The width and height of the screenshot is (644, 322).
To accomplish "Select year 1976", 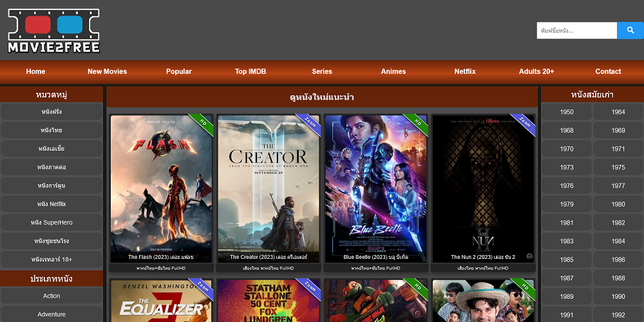I will pos(566,185).
